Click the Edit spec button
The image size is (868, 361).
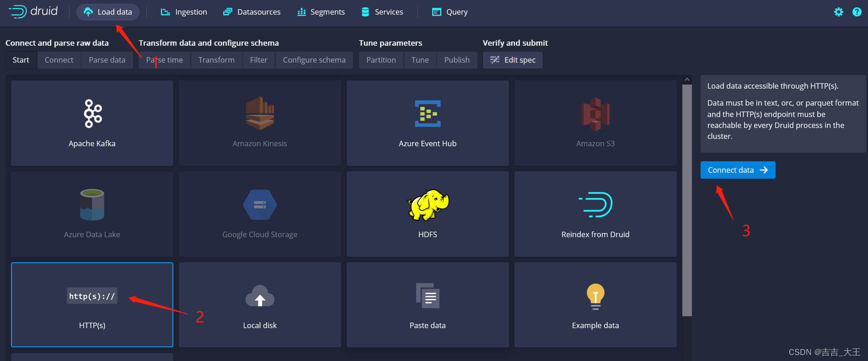tap(513, 60)
